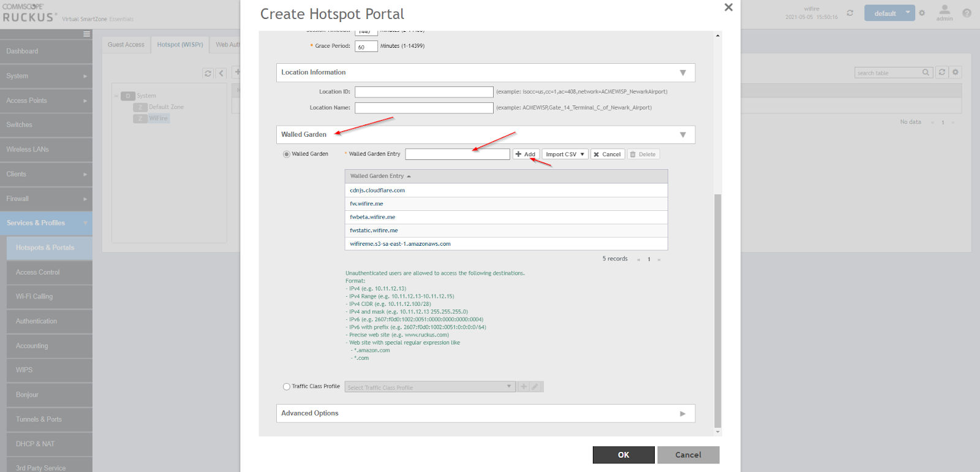Viewport: 980px width, 472px height.
Task: Go to next page of walled garden records
Action: pos(659,259)
